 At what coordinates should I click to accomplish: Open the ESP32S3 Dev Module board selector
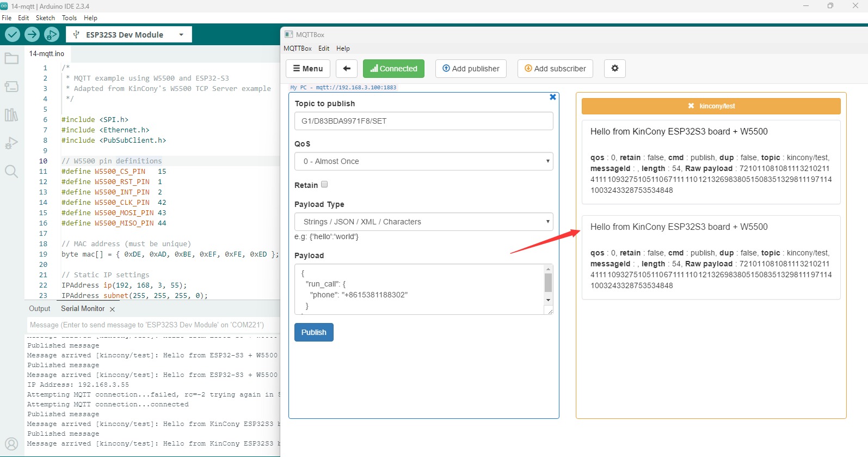coord(129,35)
